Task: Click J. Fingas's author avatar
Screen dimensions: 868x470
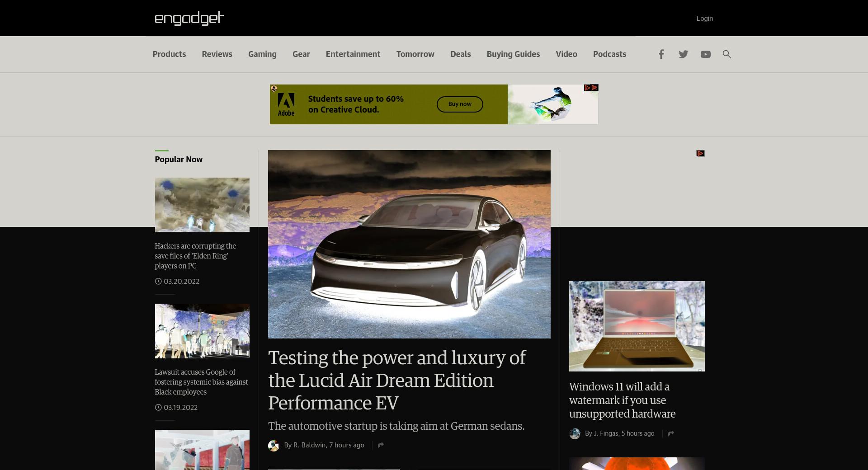Action: 575,434
